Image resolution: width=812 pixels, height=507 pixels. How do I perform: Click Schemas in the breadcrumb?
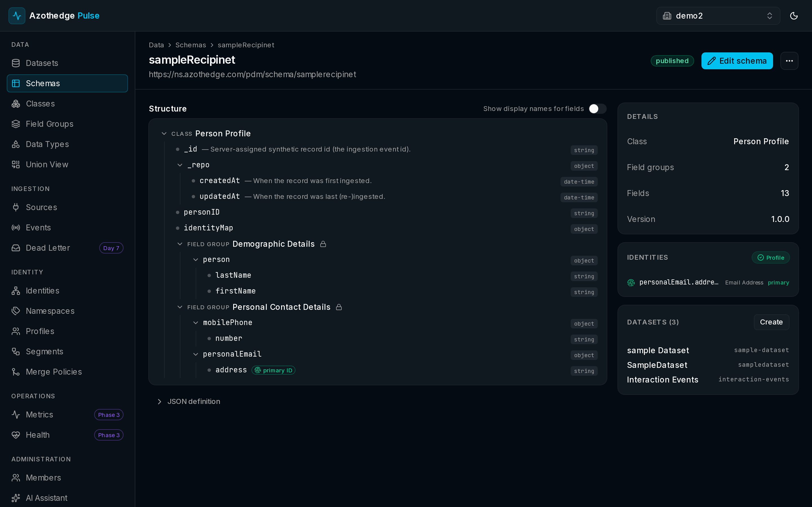(191, 45)
